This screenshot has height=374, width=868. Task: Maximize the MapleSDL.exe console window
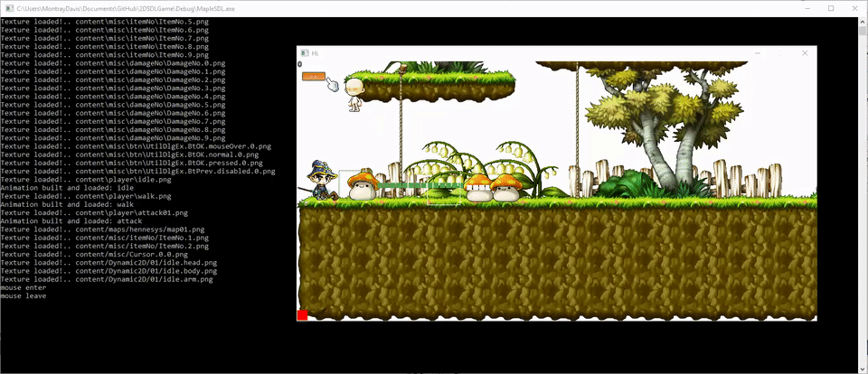pyautogui.click(x=830, y=8)
